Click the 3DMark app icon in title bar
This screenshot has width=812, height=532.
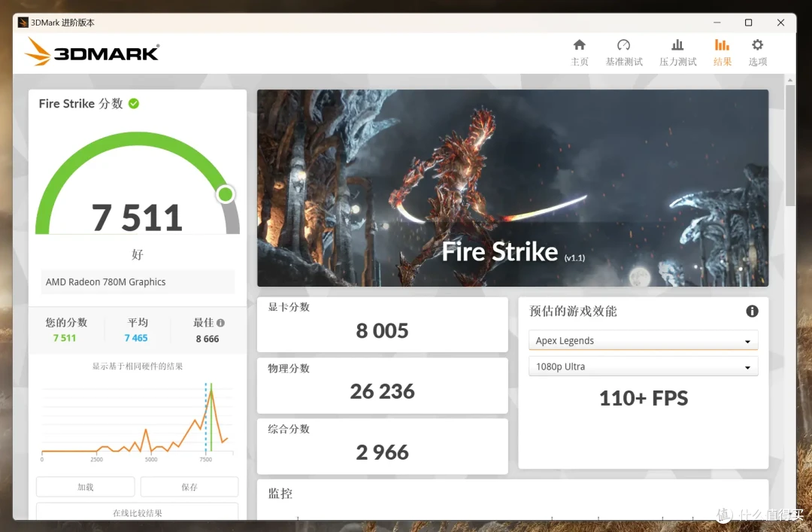pos(23,23)
